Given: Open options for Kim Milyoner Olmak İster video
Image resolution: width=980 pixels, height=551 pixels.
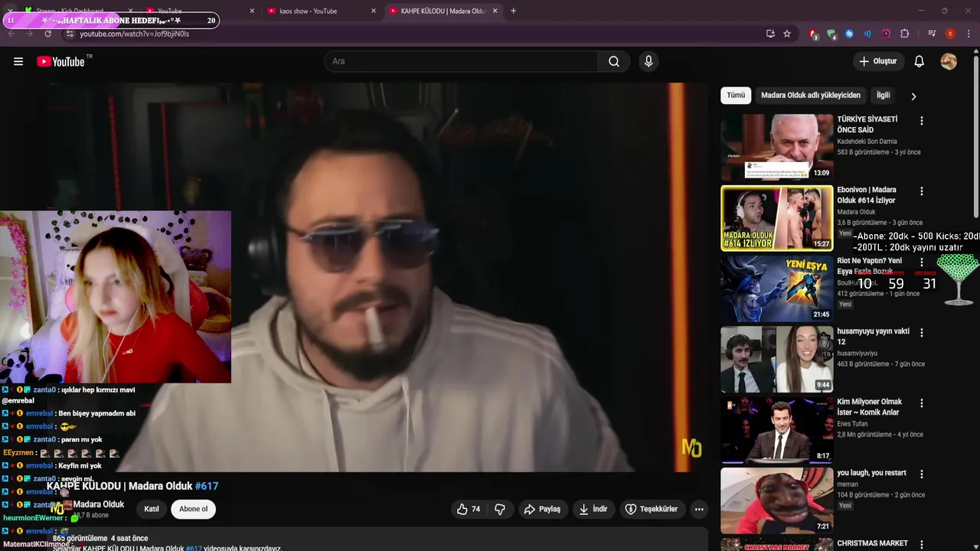Looking at the screenshot, I should click(921, 403).
